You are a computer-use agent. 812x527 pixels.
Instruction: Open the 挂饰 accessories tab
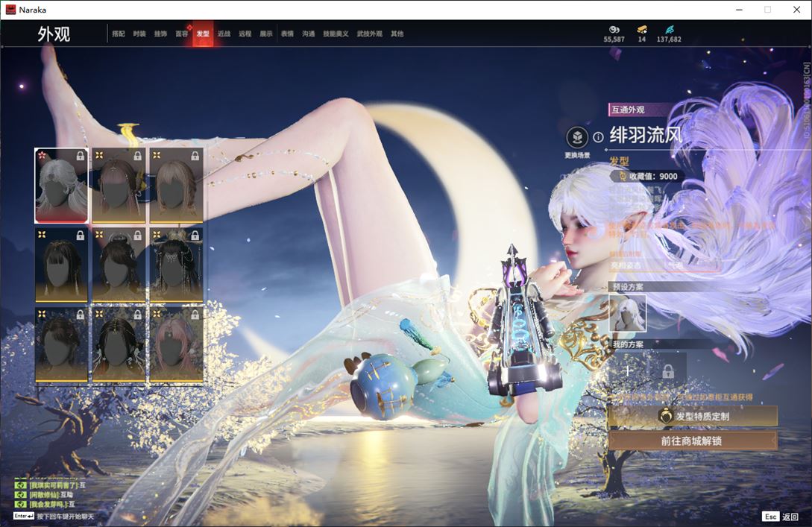tap(160, 34)
